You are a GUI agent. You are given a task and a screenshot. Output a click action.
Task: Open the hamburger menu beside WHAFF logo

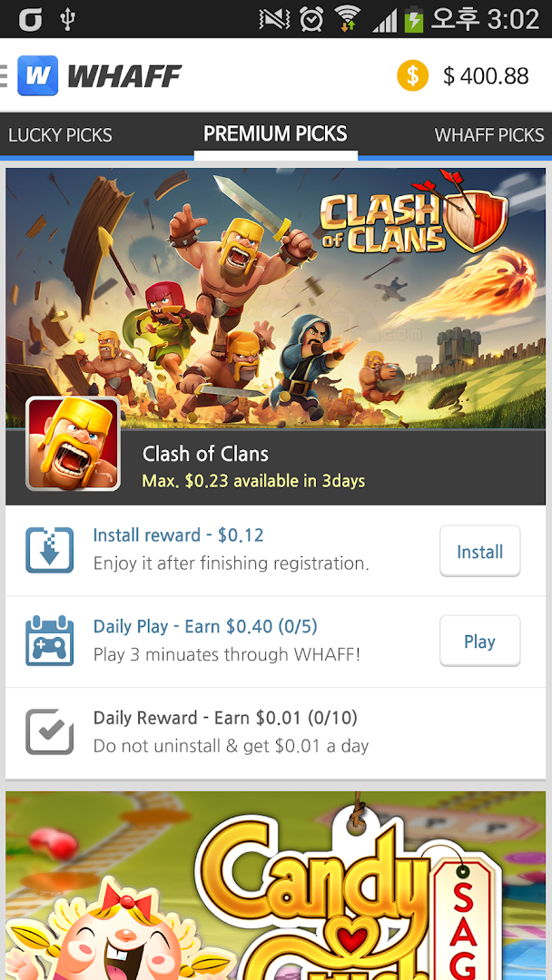tap(4, 75)
